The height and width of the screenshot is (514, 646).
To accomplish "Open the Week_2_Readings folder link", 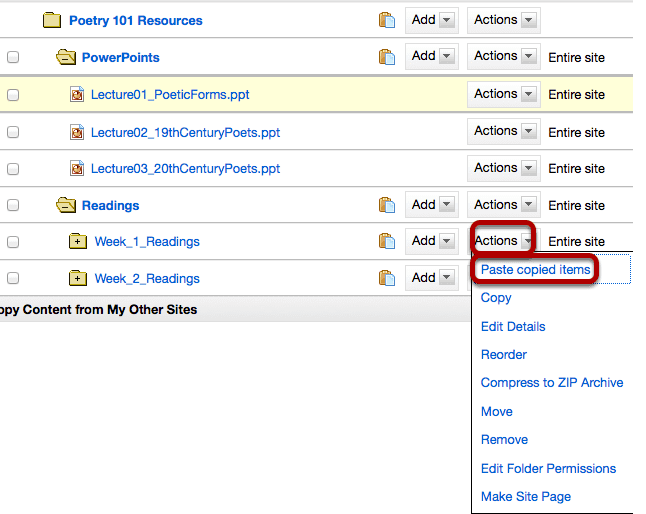I will point(147,279).
